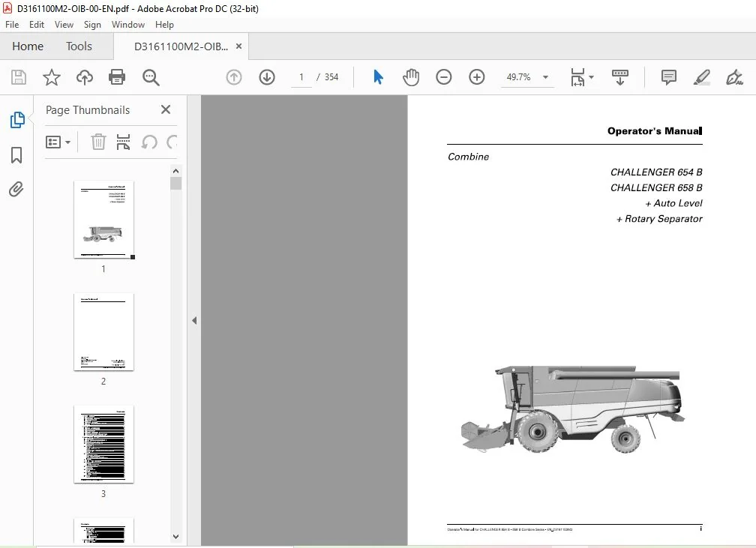Open the Attachments paperclip panel
756x548 pixels.
(x=16, y=190)
